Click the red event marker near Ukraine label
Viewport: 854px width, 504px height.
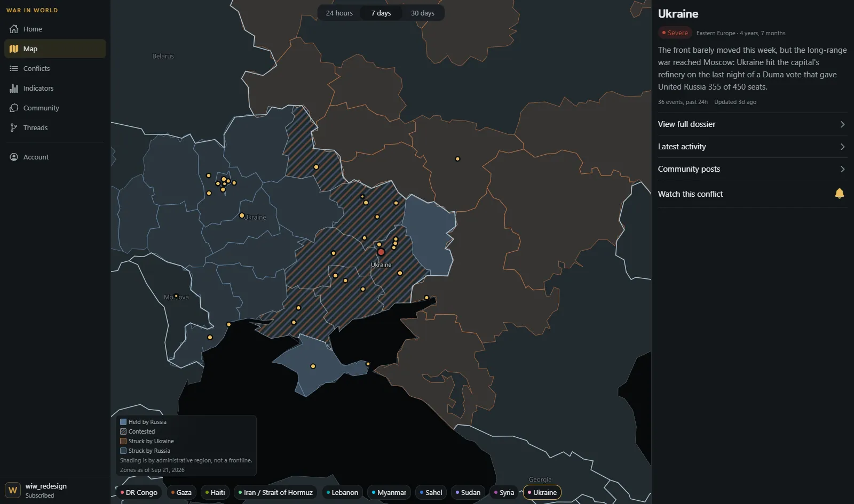click(381, 252)
